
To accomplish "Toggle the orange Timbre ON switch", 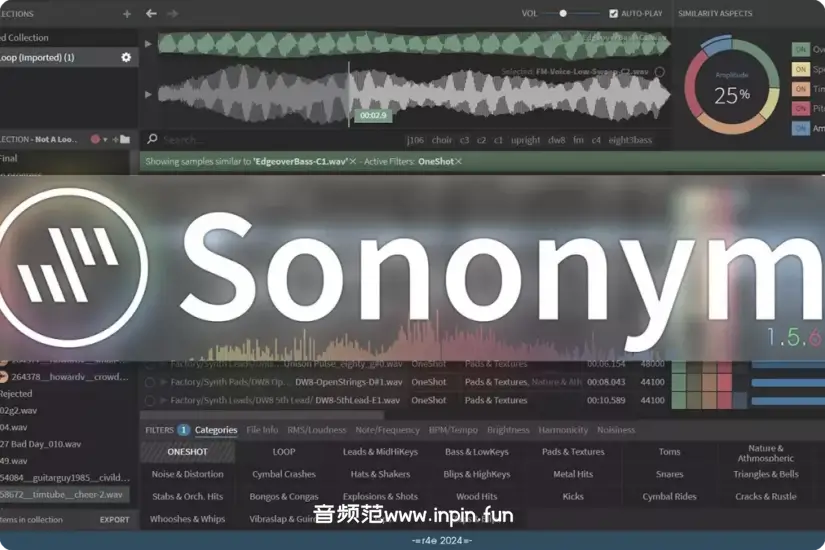I will pyautogui.click(x=801, y=89).
